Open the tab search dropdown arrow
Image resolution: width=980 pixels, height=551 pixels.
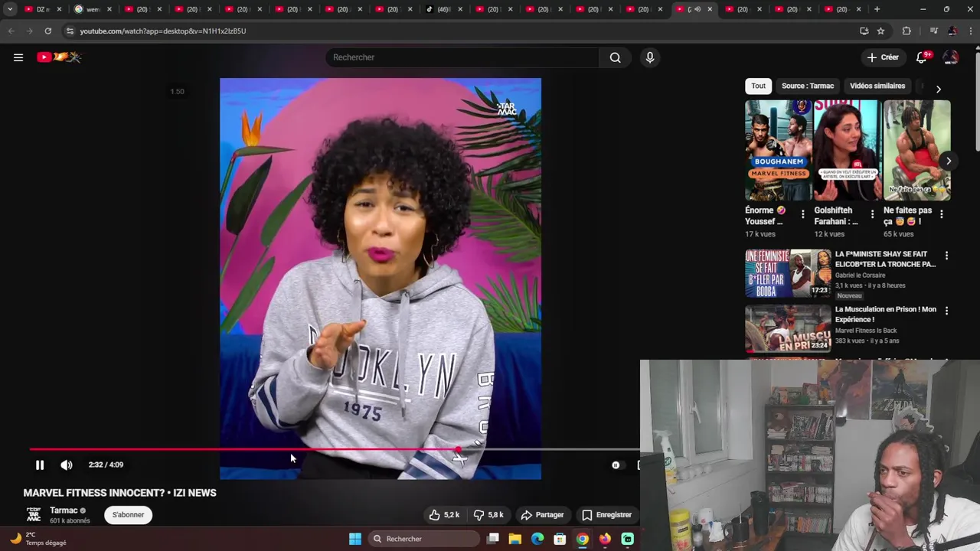pos(10,9)
